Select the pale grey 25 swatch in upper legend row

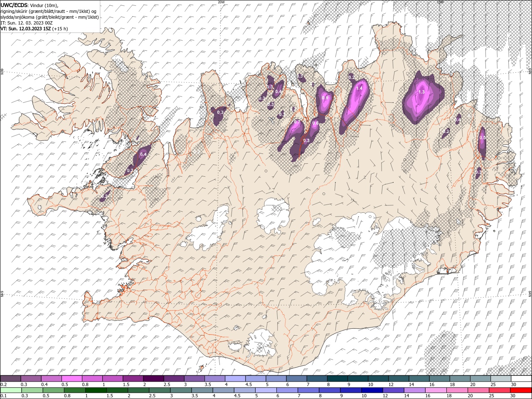point(500,379)
